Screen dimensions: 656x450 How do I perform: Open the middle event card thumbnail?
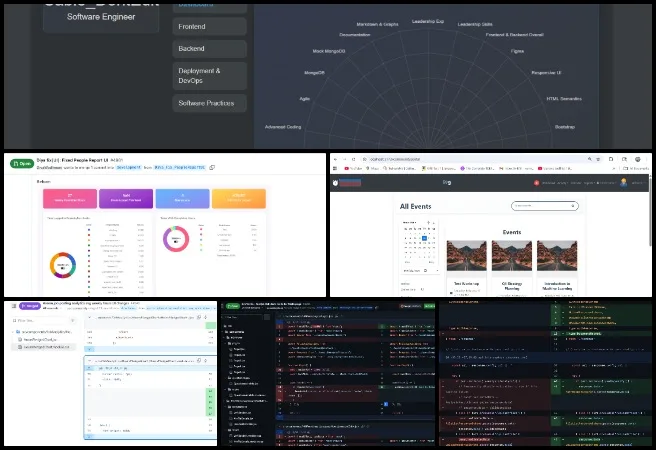512,256
